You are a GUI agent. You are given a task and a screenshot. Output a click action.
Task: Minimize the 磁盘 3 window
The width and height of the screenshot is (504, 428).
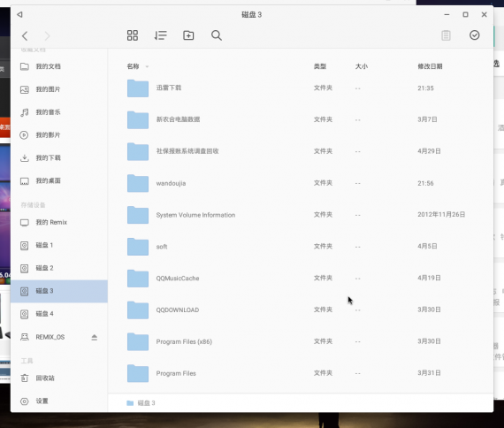click(447, 14)
